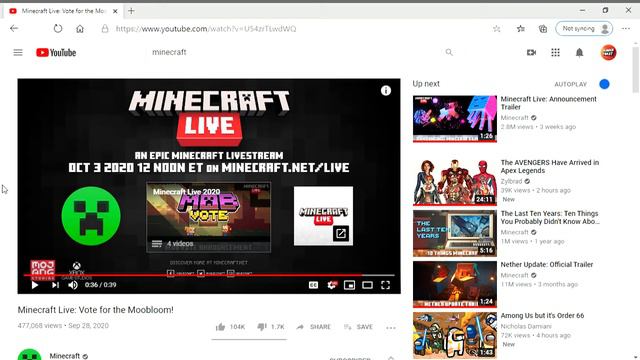
Task: Save video to playlist
Action: tap(358, 327)
